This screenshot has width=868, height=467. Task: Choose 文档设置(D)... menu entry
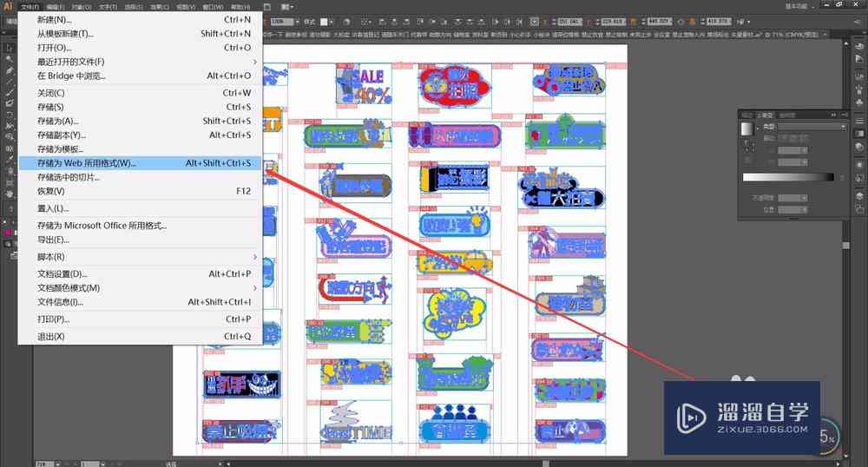[140, 274]
